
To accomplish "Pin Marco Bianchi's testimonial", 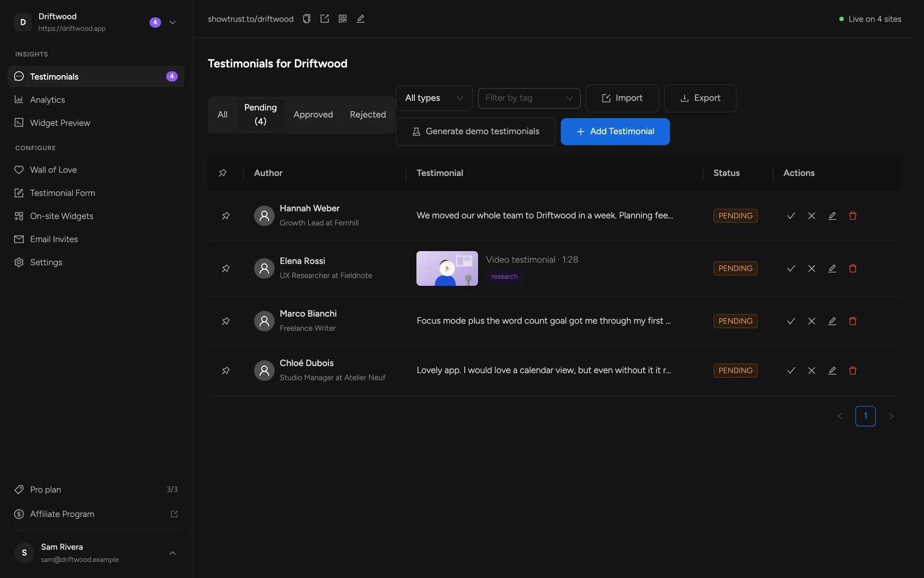I will (225, 321).
